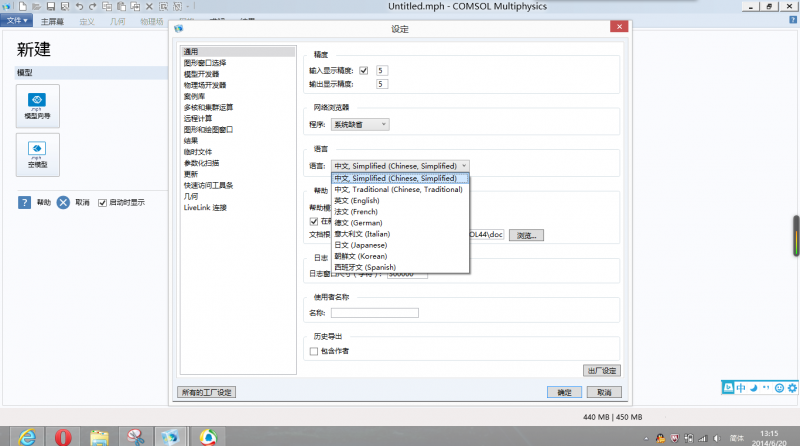Open File Explorer folder from the taskbar
Viewport: 800px width, 446px height.
click(99, 437)
